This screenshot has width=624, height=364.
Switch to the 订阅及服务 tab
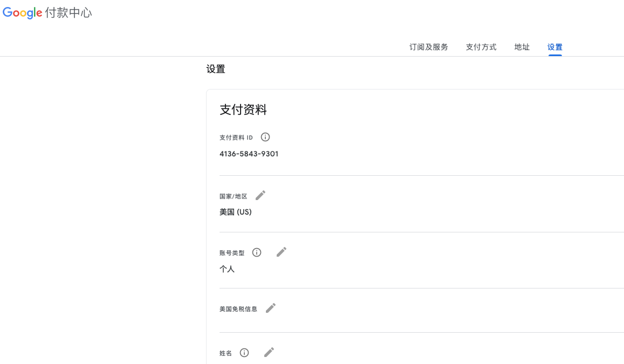coord(429,47)
